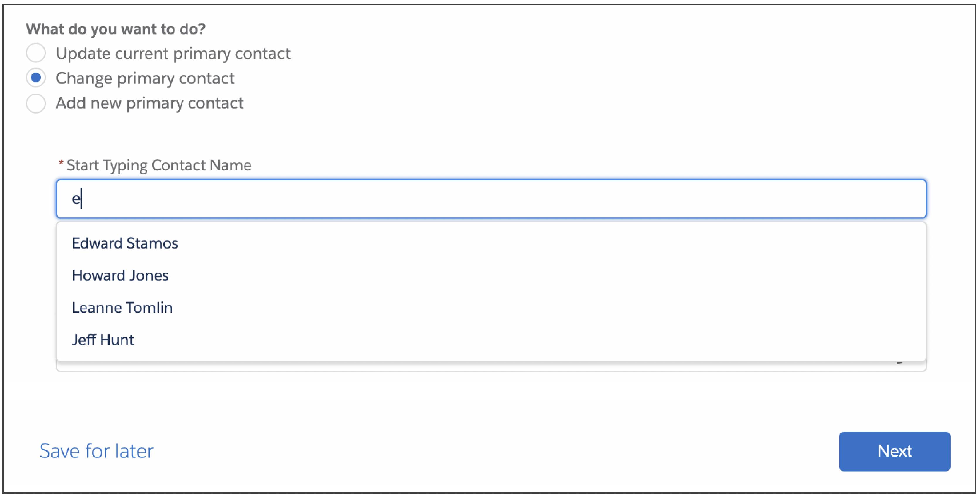Click the contact name input field
This screenshot has height=497, width=980.
click(x=491, y=198)
